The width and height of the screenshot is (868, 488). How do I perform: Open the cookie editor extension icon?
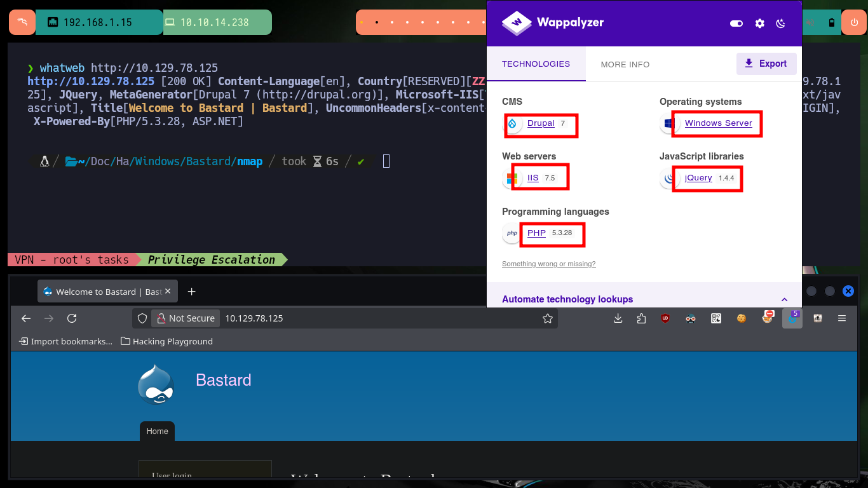pos(742,318)
